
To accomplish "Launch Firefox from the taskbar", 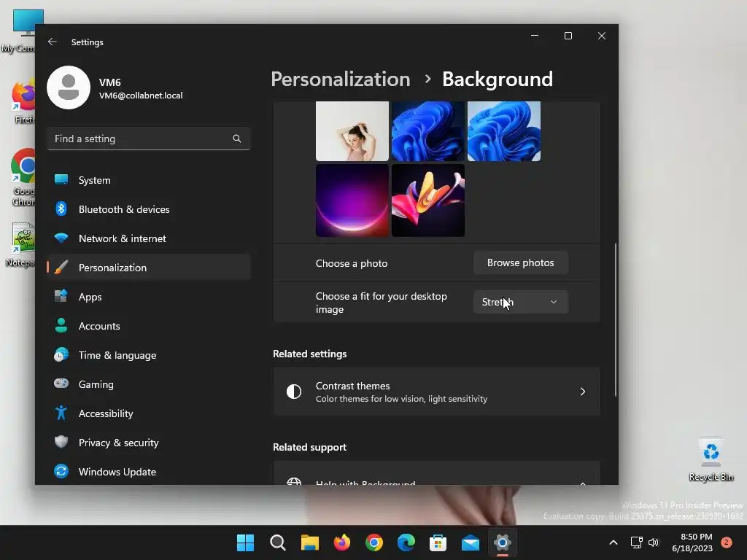I will [x=341, y=542].
